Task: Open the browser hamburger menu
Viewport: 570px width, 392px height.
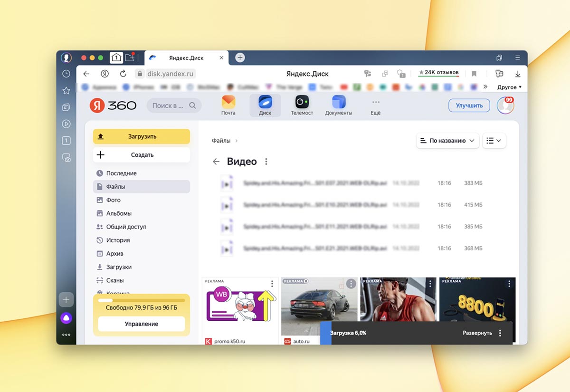Action: [517, 57]
